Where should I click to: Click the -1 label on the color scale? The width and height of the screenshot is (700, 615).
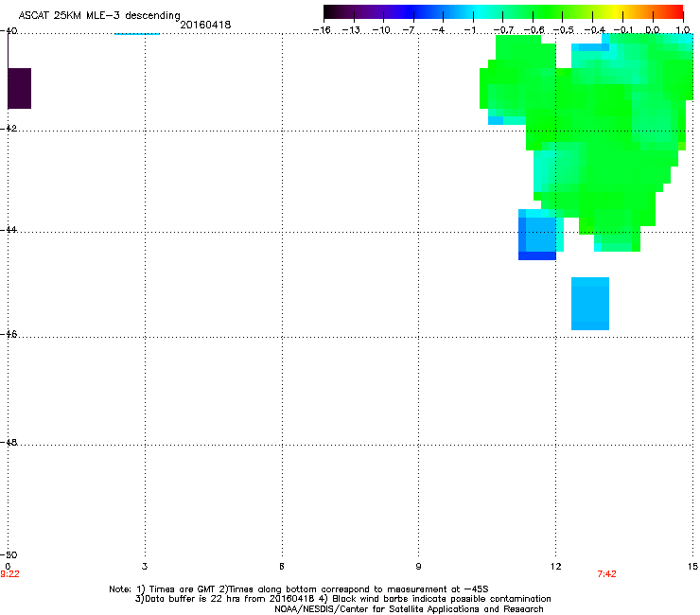point(469,30)
